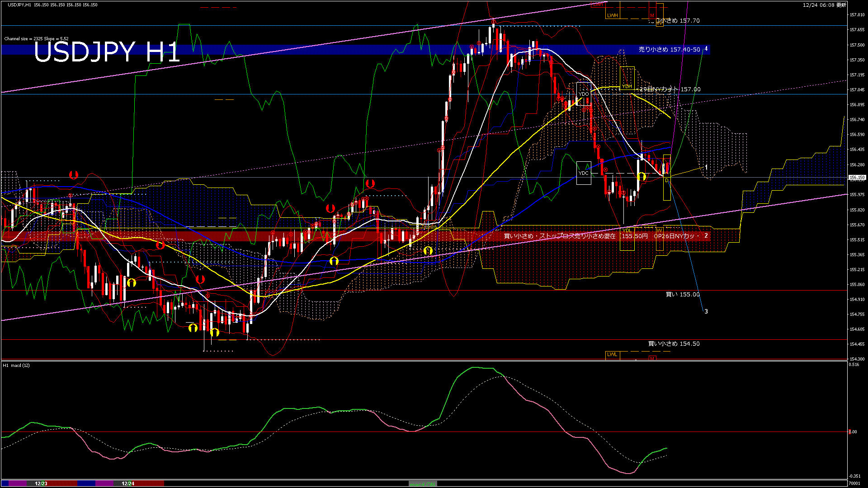This screenshot has width=868, height=488.
Task: Click the YDC marker box
Action: point(584,173)
